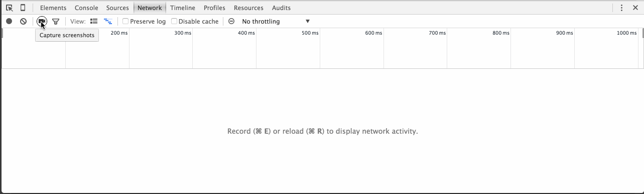Clear the network log with the ban icon
Image resolution: width=644 pixels, height=194 pixels.
[23, 21]
